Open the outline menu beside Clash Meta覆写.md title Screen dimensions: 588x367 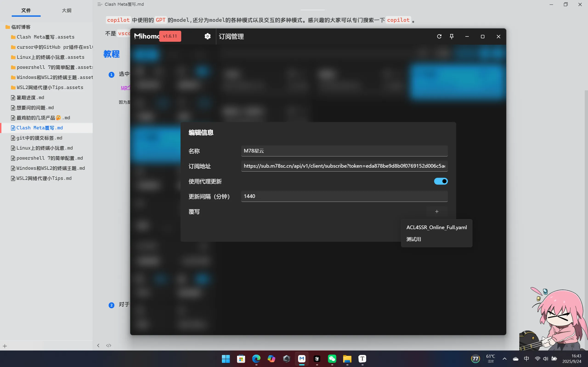pyautogui.click(x=99, y=4)
